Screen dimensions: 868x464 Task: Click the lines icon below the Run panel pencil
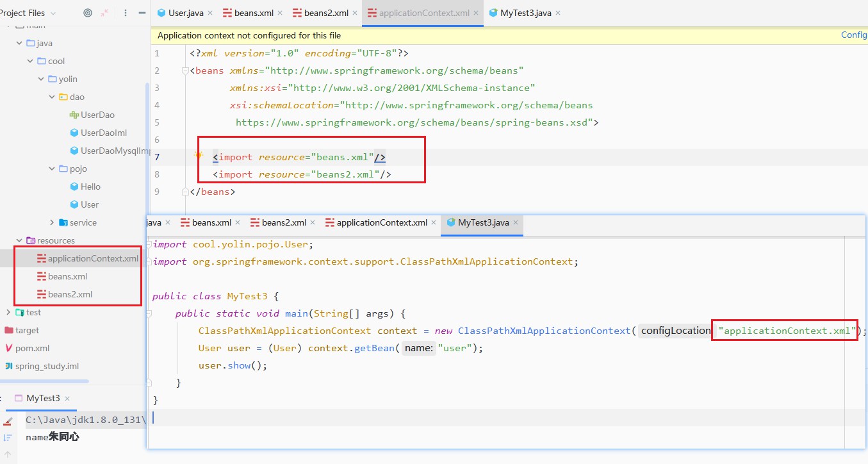coord(8,438)
